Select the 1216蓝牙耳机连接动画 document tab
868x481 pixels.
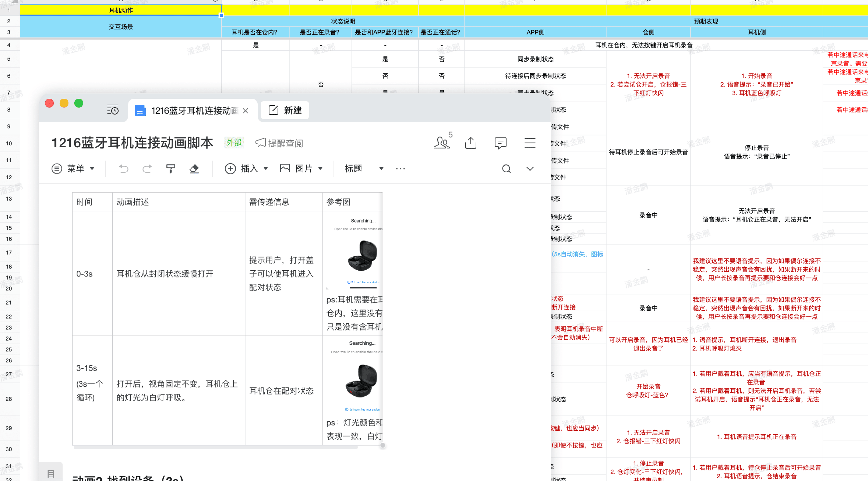[x=192, y=110]
